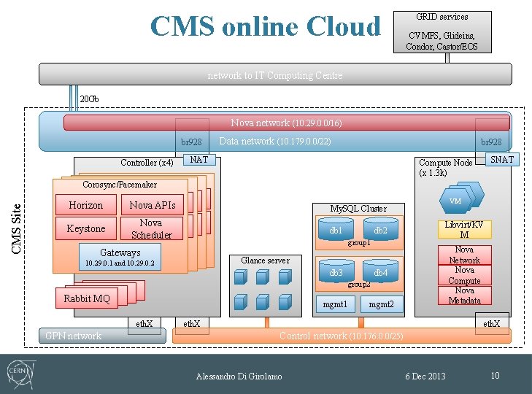The height and width of the screenshot is (394, 532).
Task: Select the br928 label above NAT
Action: point(191,142)
